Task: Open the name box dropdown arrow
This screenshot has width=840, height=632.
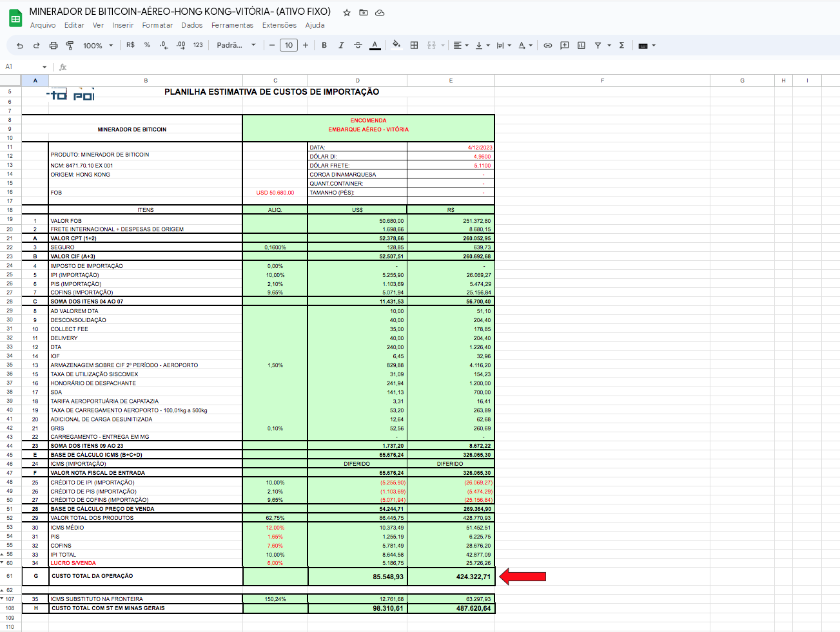Action: (44, 67)
